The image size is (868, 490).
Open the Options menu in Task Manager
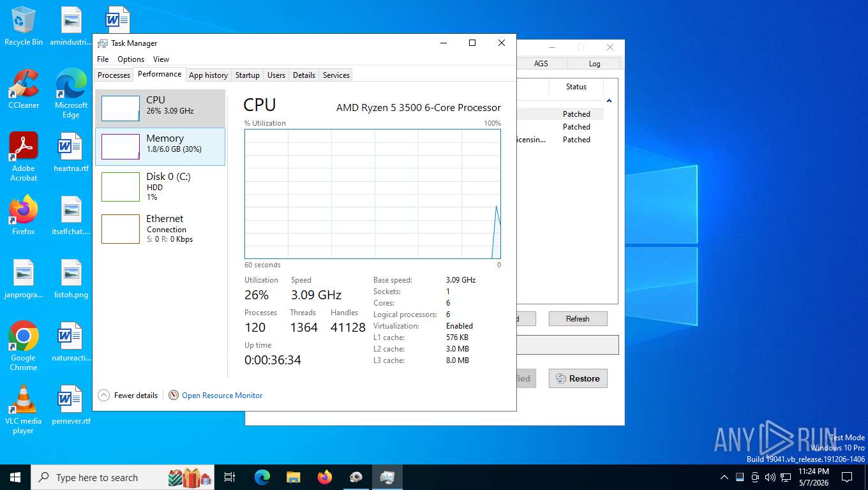[131, 59]
